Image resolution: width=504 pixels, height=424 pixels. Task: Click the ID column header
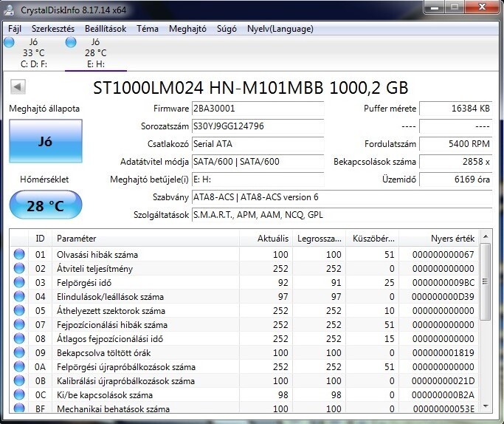click(40, 239)
